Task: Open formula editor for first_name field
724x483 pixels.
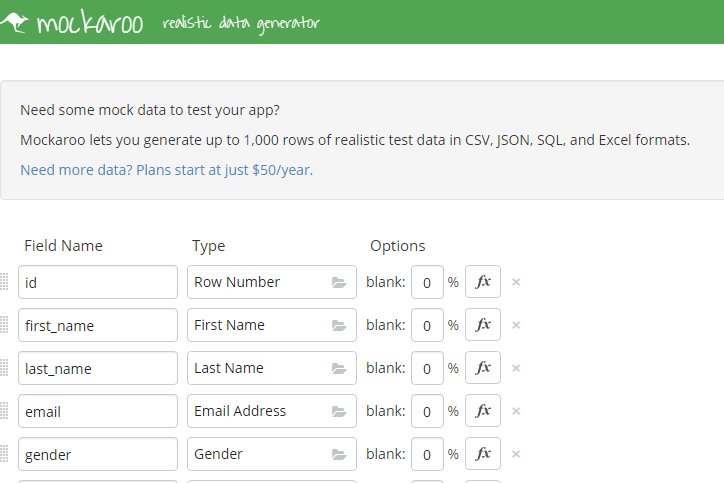Action: pyautogui.click(x=483, y=325)
